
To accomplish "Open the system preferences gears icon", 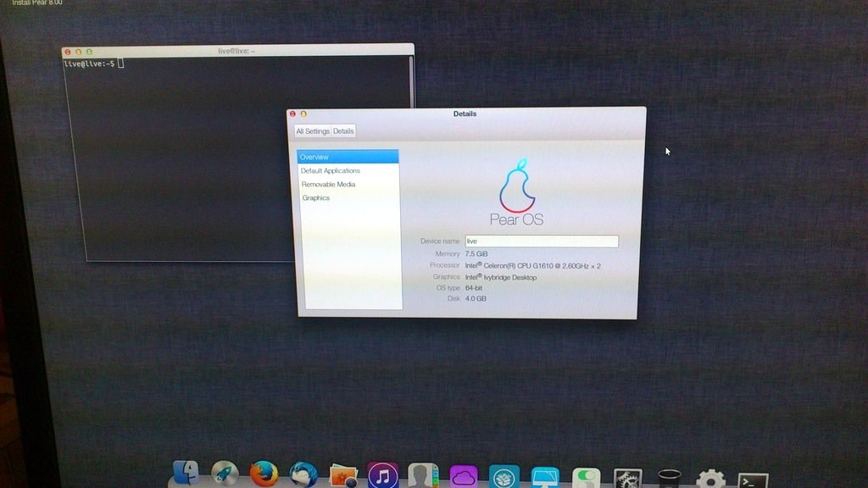I will click(628, 478).
